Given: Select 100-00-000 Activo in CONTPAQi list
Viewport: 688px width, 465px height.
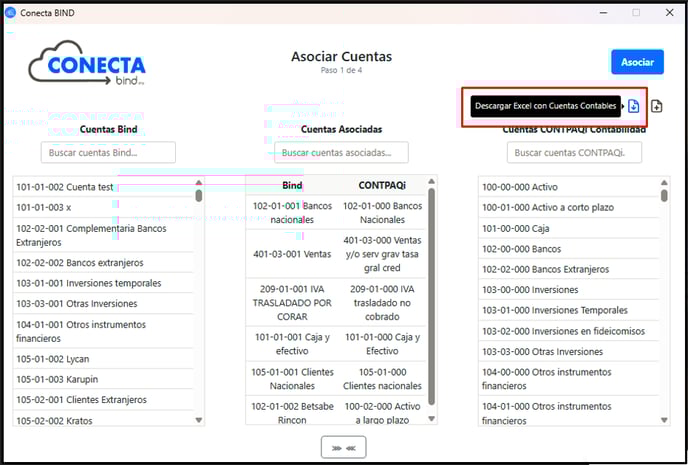Looking at the screenshot, I should [520, 187].
